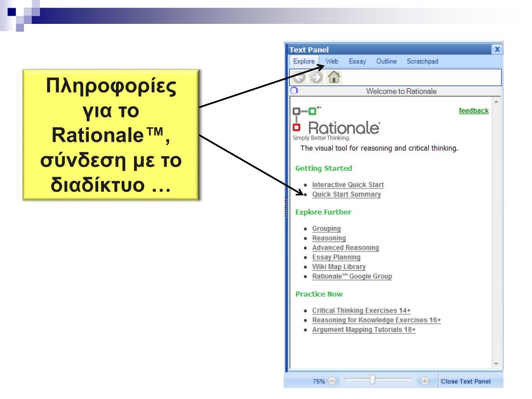Image resolution: width=532 pixels, height=399 pixels.
Task: Switch to the Outline tab
Action: point(387,61)
